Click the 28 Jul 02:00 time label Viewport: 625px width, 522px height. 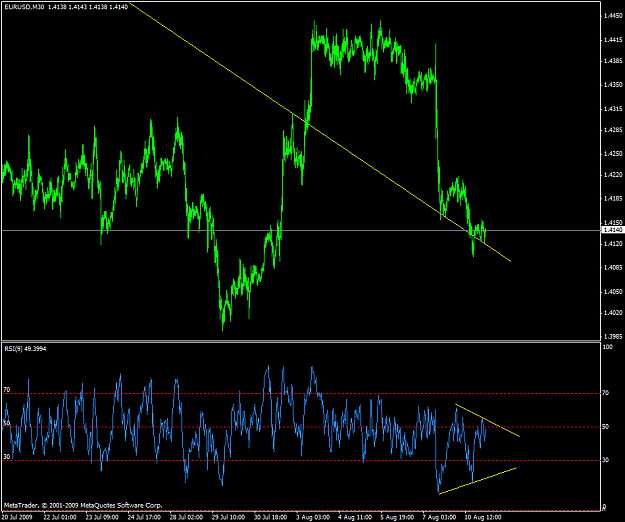pos(187,517)
